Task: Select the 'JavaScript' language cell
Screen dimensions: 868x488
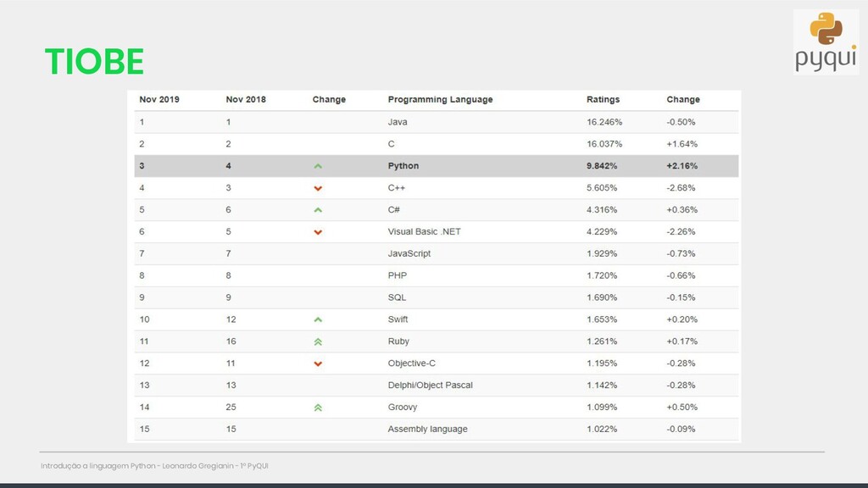Action: point(409,253)
